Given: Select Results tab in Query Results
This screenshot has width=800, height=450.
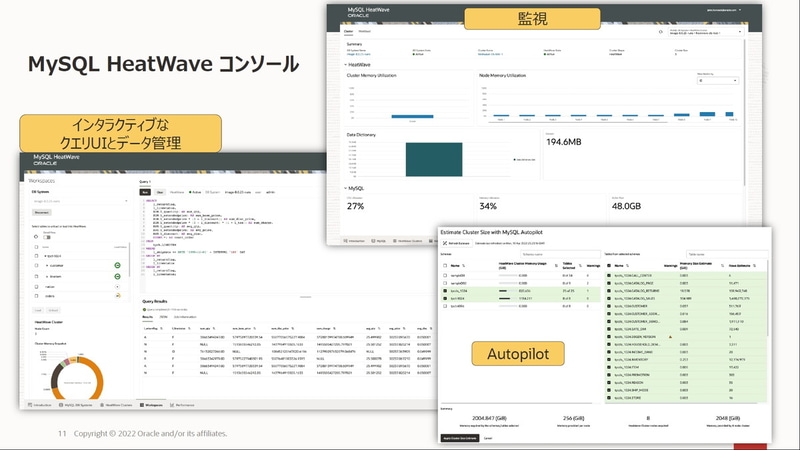Looking at the screenshot, I should (x=147, y=317).
